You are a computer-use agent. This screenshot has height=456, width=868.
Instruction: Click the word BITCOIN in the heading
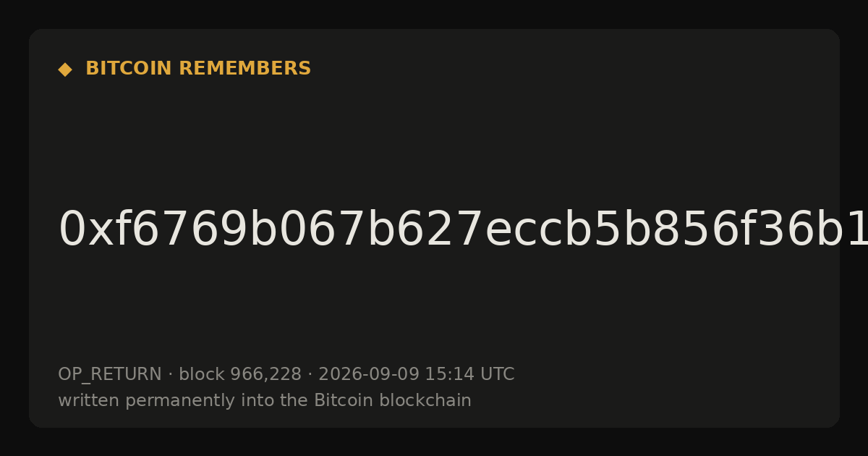(x=129, y=69)
